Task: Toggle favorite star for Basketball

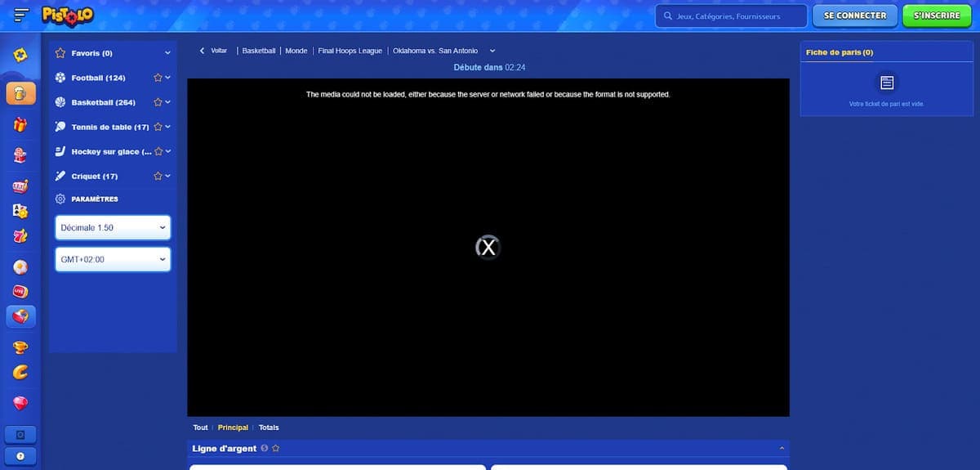Action: (158, 102)
